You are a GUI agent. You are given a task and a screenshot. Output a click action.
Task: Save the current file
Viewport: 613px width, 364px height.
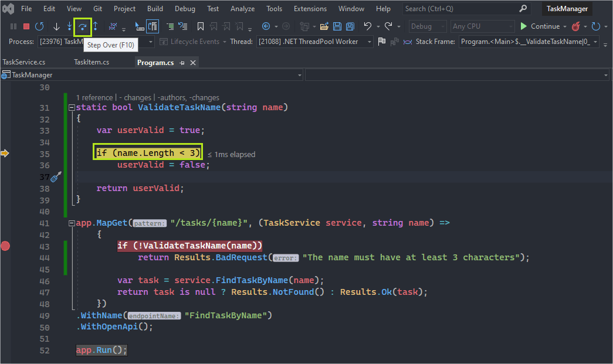pyautogui.click(x=337, y=26)
